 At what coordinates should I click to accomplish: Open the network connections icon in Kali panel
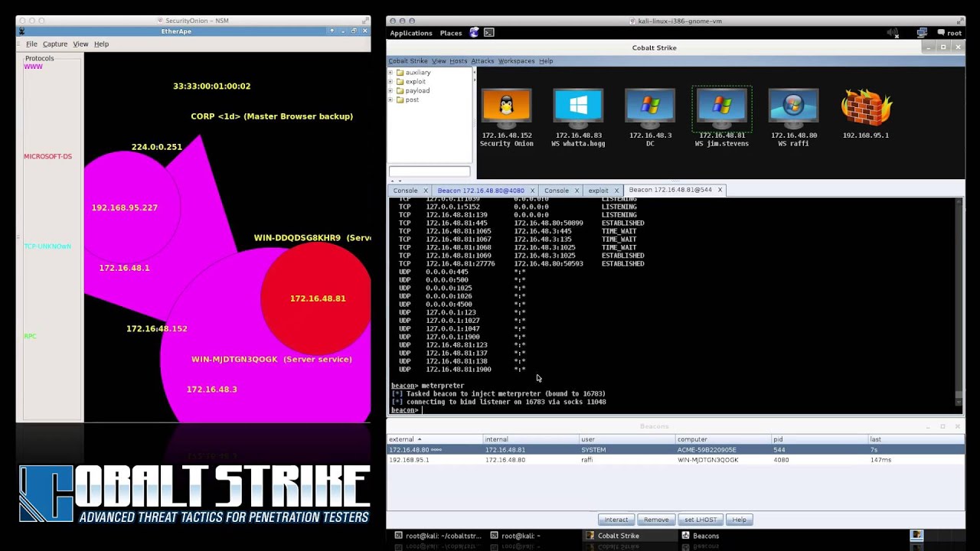coord(922,33)
